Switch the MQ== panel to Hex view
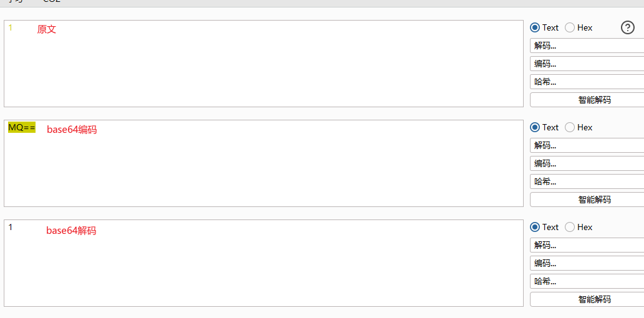Screen dimensions: 644x318 click(570, 127)
